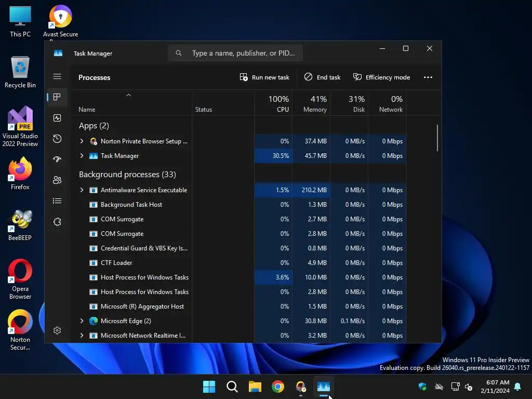Sort by the Name column header

(131, 103)
